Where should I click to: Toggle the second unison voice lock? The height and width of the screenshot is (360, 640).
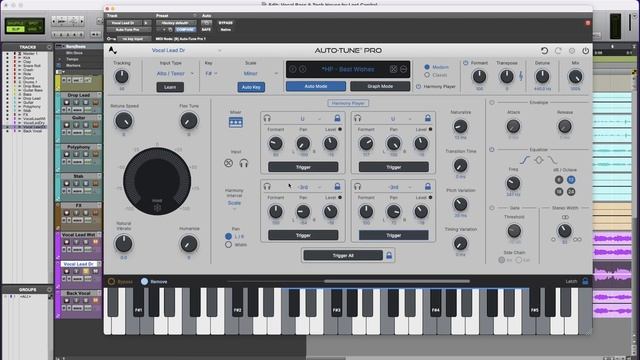point(428,118)
